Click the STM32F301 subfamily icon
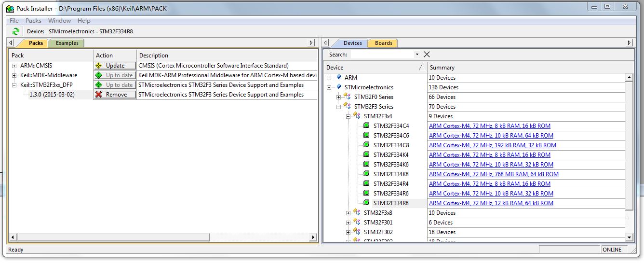This screenshot has width=644, height=266. pyautogui.click(x=357, y=222)
